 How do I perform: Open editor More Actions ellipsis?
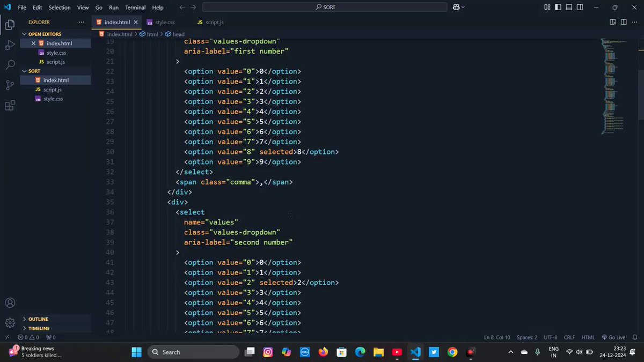point(634,22)
